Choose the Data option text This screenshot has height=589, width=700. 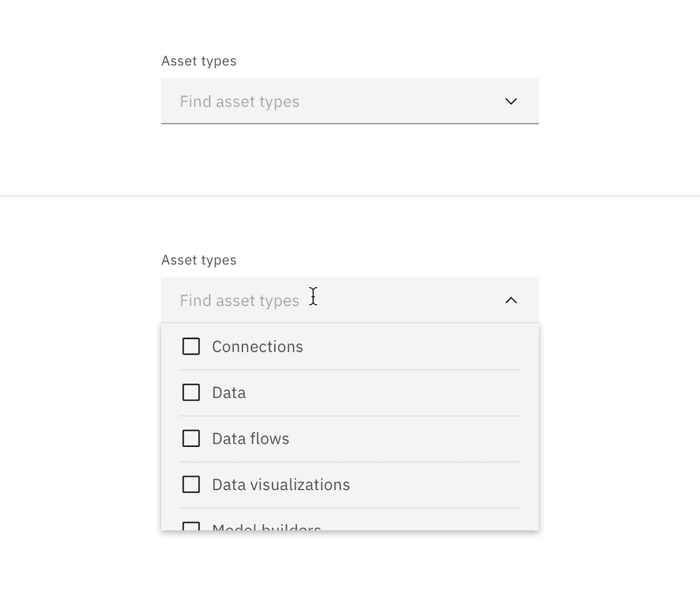[x=229, y=393]
